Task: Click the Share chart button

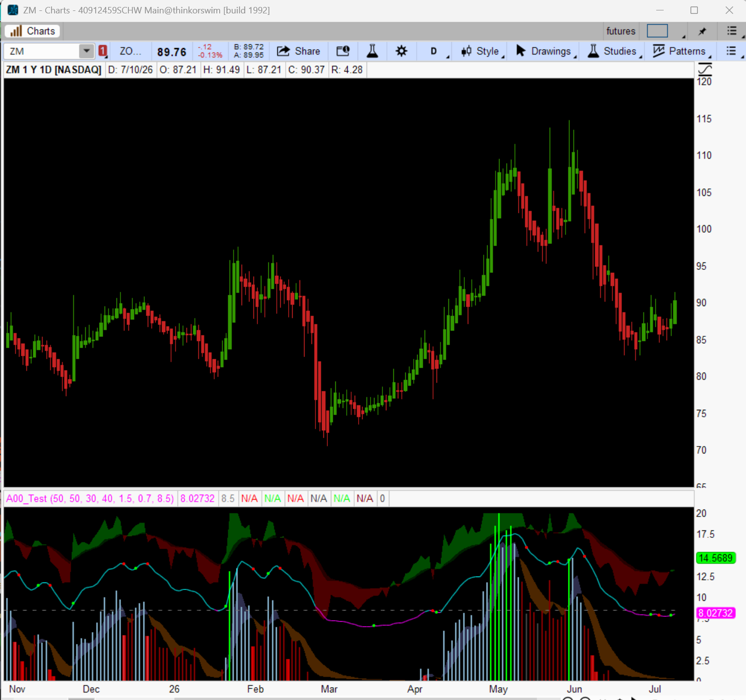Action: [298, 51]
